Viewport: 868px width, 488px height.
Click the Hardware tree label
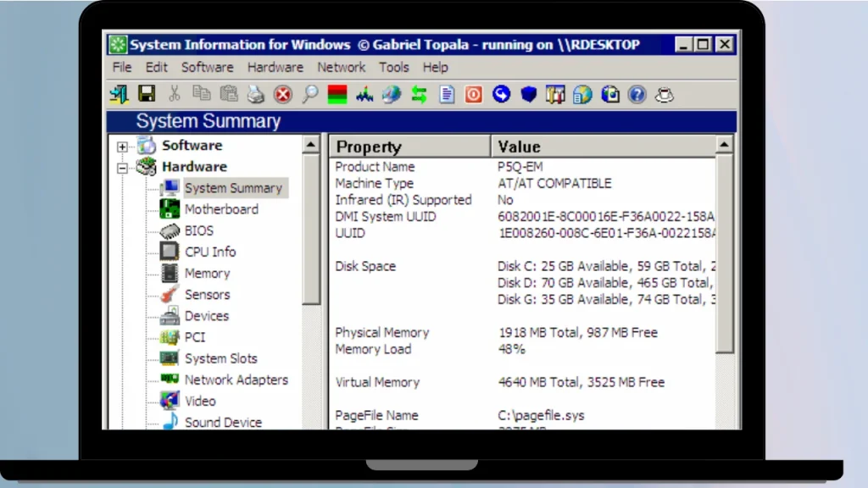click(194, 167)
